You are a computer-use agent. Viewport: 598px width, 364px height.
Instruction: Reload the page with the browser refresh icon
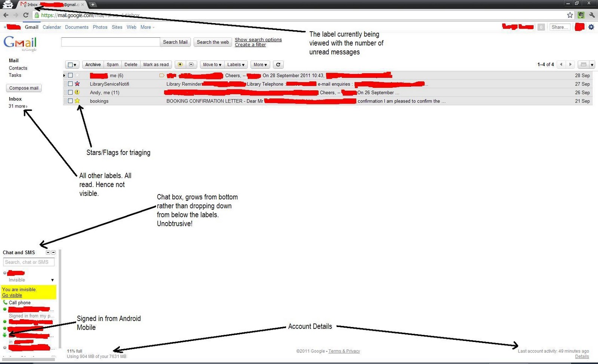(26, 15)
